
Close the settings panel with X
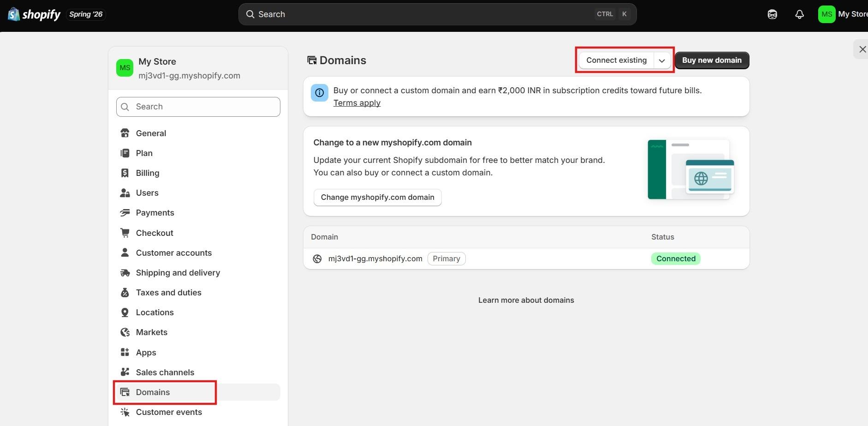(x=862, y=49)
